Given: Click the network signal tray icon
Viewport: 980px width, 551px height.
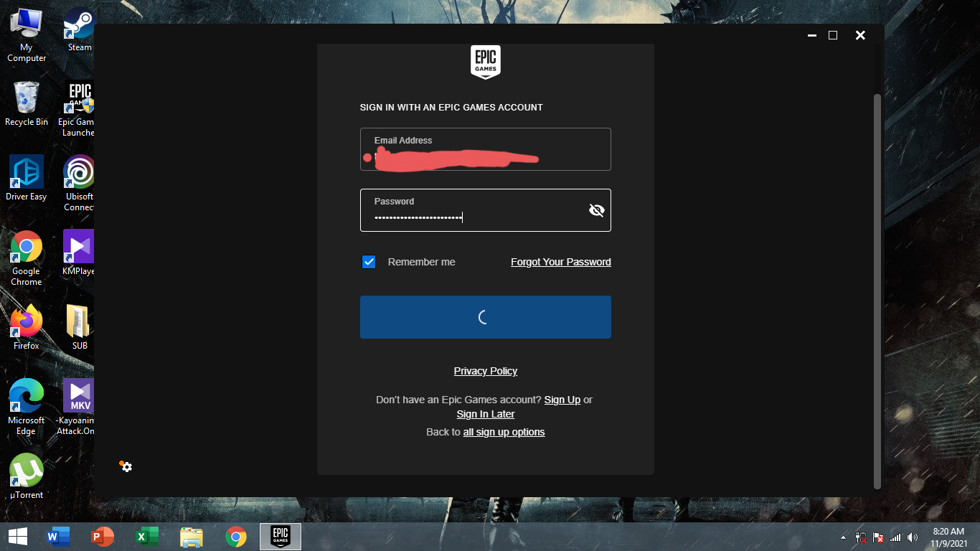Looking at the screenshot, I should point(895,537).
